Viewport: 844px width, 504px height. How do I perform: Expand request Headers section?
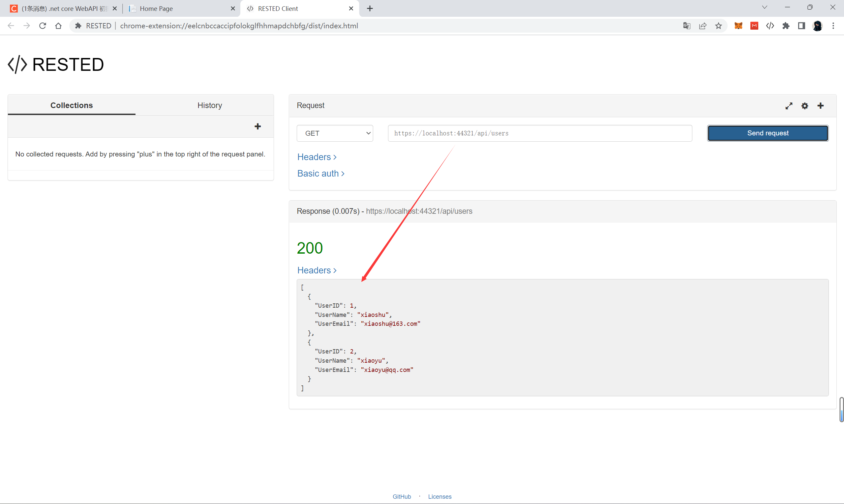[x=316, y=157]
